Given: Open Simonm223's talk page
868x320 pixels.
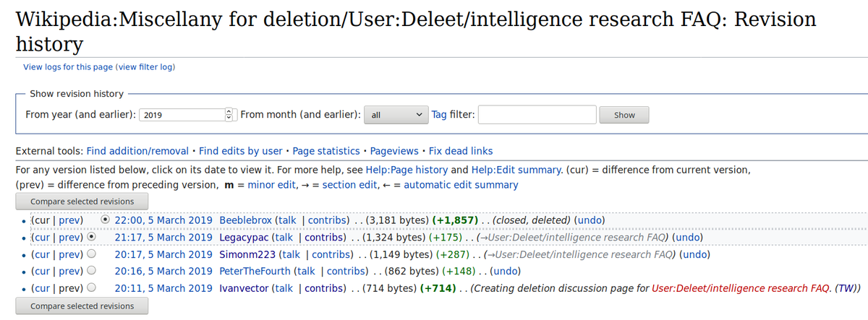Looking at the screenshot, I should [x=290, y=254].
